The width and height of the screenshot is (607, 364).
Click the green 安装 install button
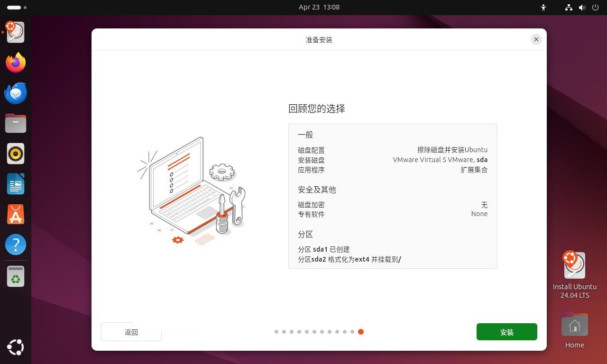pyautogui.click(x=506, y=332)
